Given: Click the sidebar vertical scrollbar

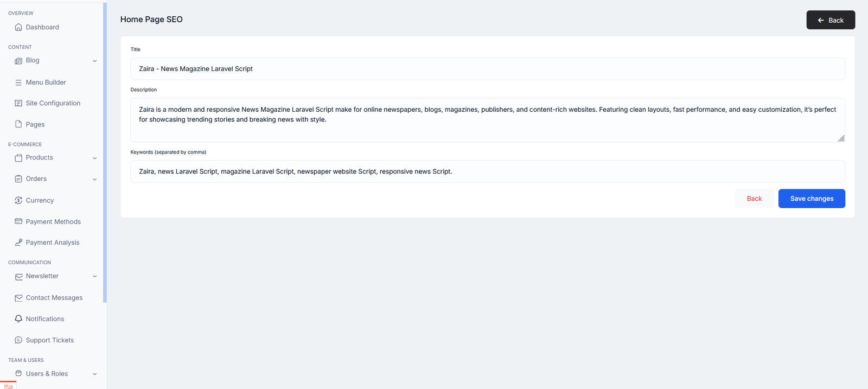Looking at the screenshot, I should 105,152.
